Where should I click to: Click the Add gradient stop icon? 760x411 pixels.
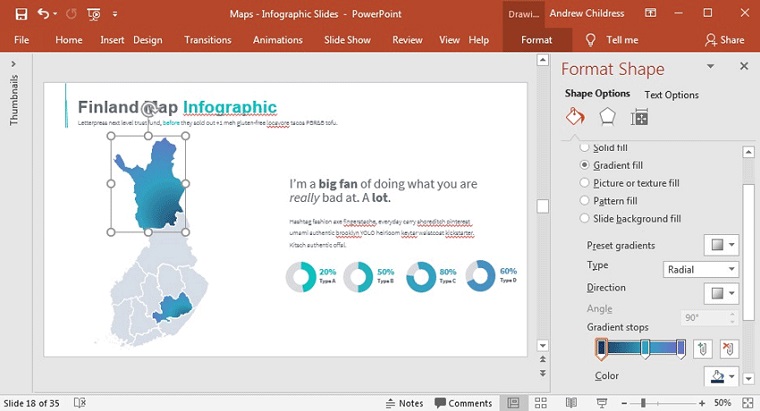click(x=701, y=348)
